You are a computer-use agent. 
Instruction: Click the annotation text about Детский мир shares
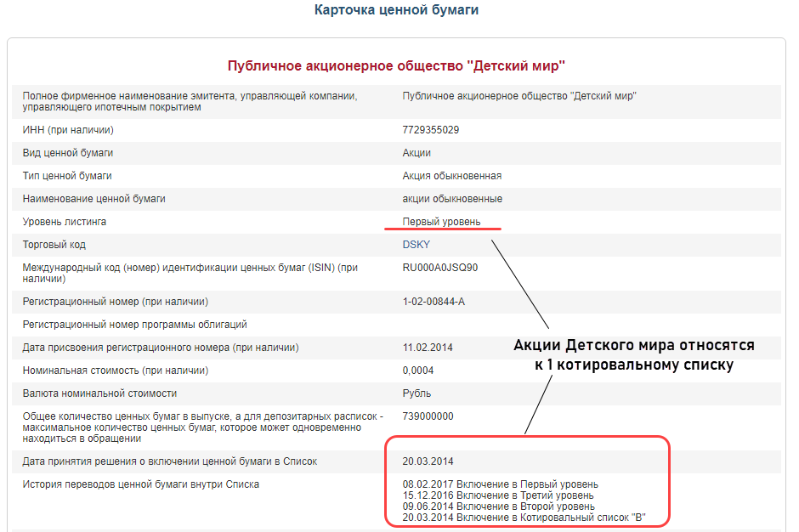click(x=633, y=356)
